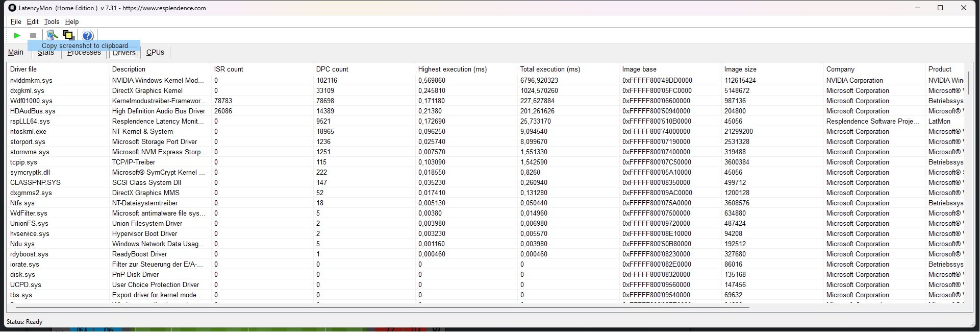Sort by Image size column header
The width and height of the screenshot is (980, 332).
tap(772, 69)
